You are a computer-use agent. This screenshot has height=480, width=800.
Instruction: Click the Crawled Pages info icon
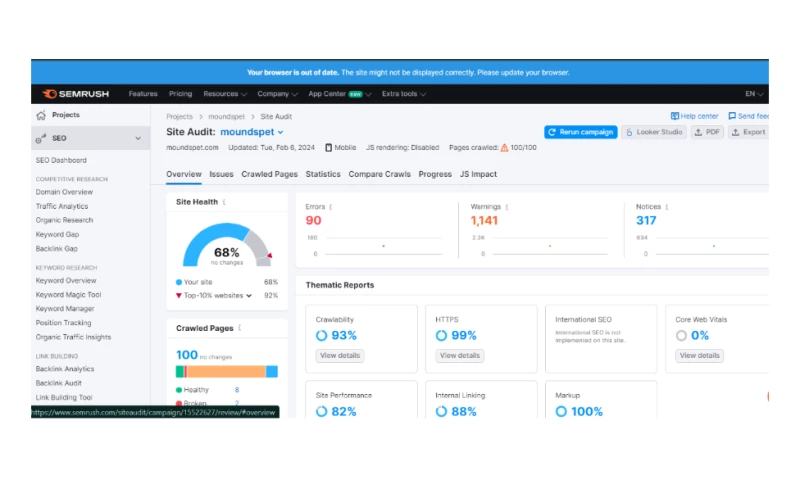[x=240, y=328]
